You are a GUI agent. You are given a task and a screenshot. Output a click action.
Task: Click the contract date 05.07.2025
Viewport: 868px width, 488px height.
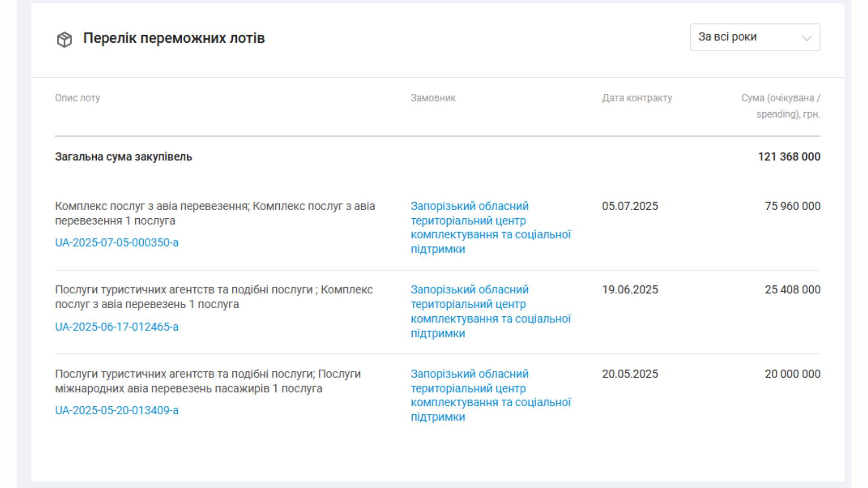click(x=630, y=206)
